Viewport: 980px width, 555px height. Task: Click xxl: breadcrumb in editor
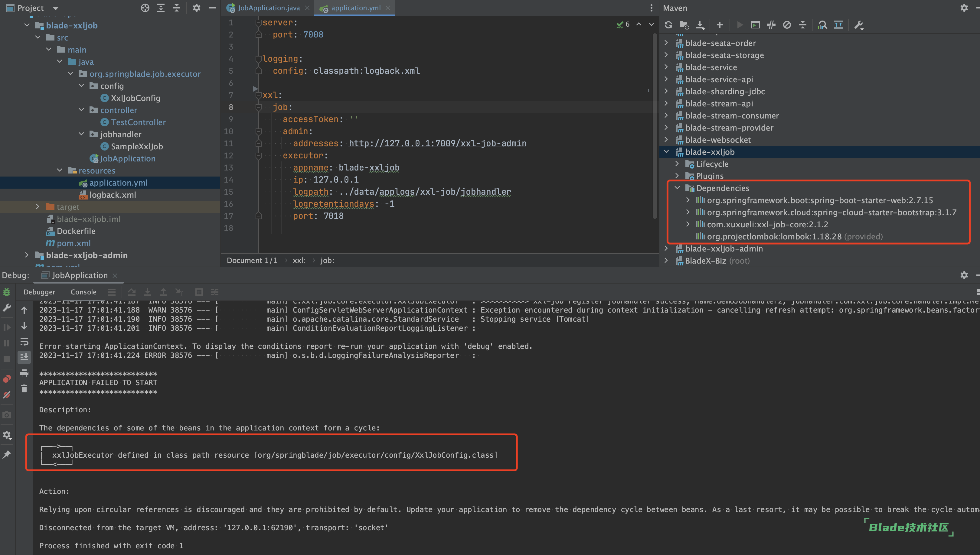coord(299,260)
